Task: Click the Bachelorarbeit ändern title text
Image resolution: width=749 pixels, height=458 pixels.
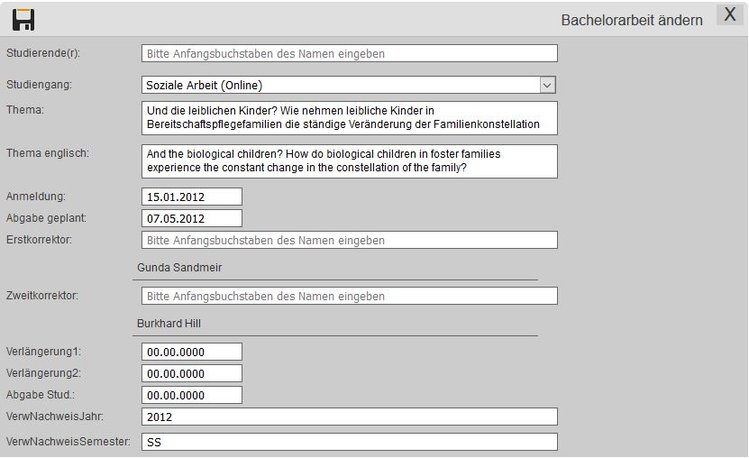Action: click(632, 20)
